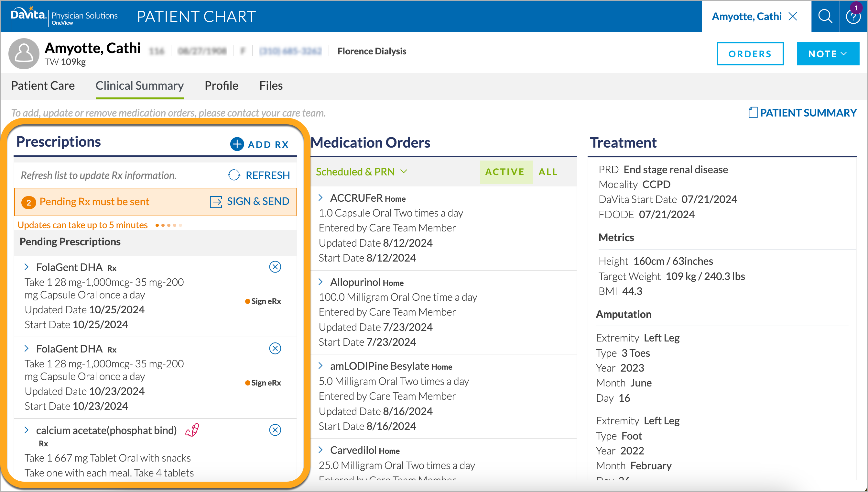Click the Amputation section heading
The image size is (868, 492).
tap(624, 314)
